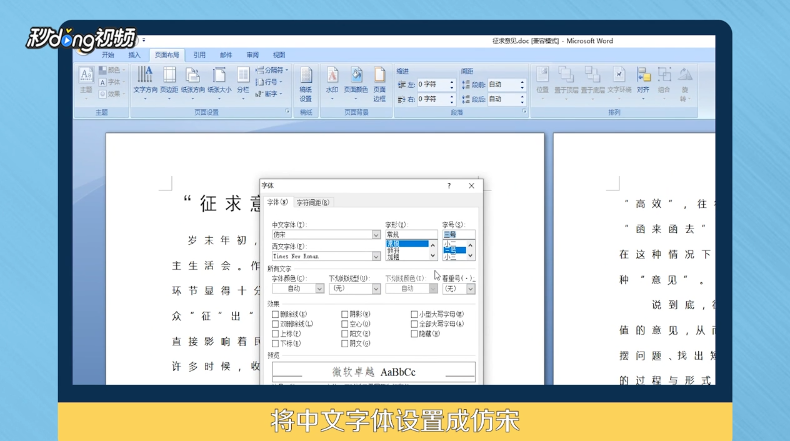
Task: Increase the 段前 spacing before stepper
Action: pos(522,82)
